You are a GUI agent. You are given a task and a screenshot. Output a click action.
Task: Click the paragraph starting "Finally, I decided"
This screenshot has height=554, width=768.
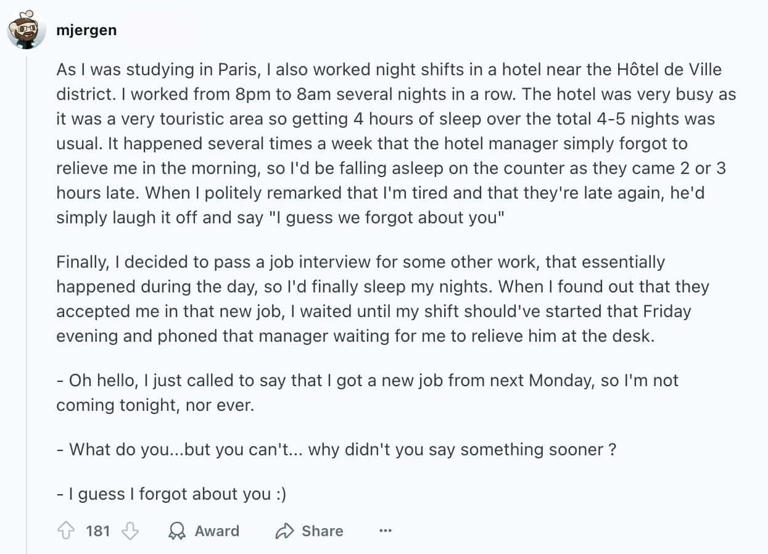coord(382,299)
